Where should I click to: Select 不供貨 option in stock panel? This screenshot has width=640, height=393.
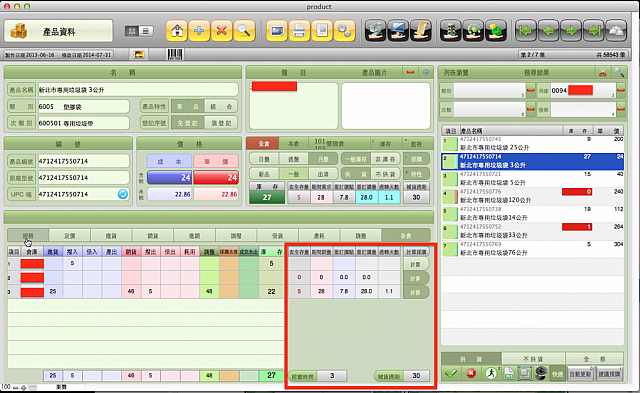[385, 174]
